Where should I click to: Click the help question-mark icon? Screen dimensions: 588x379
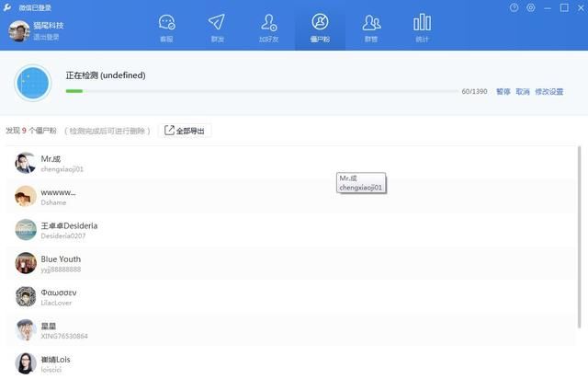tap(514, 7)
